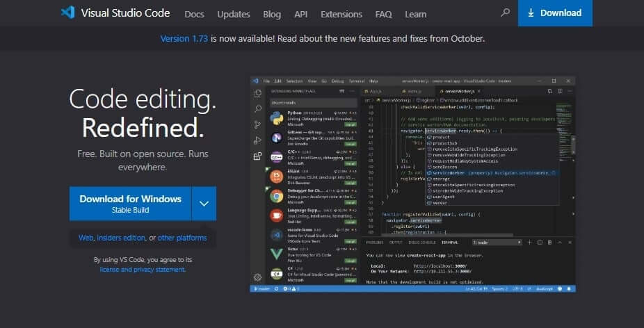Click the Python extension logo

(276, 118)
